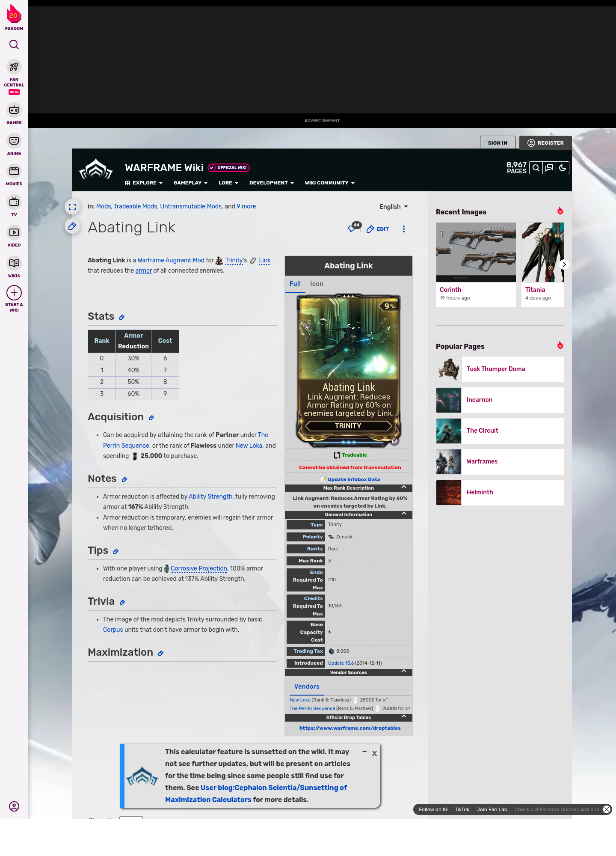Click the Sign In button
Screen dimensions: 616x856
(498, 143)
